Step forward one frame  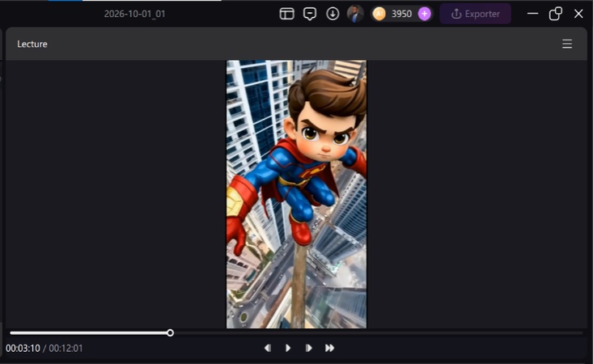(x=308, y=348)
